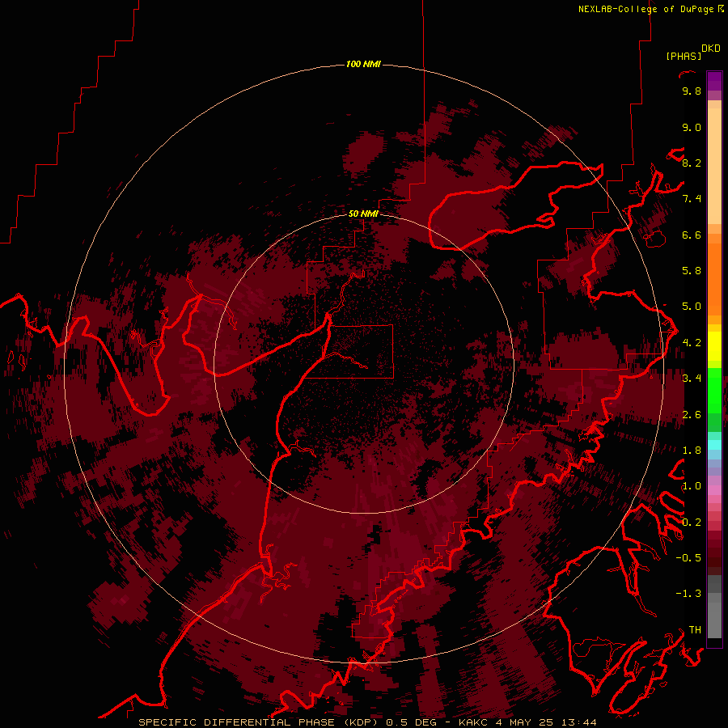Select the 5.8 value on the scale
Screen dimensions: 728x728
pos(692,271)
